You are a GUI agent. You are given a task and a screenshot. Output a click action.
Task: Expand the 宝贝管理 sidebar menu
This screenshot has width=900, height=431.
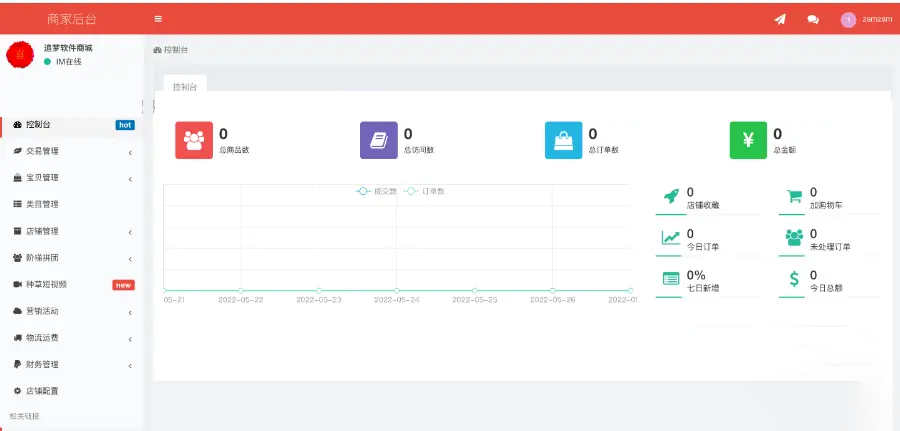[x=70, y=178]
